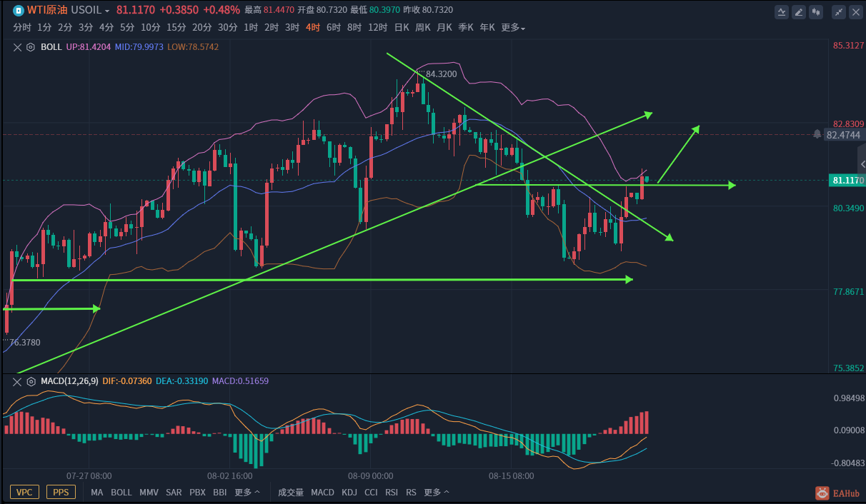Screen dimensions: 866x504
Task: Switch to the 12时 timeframe
Action: (378, 28)
